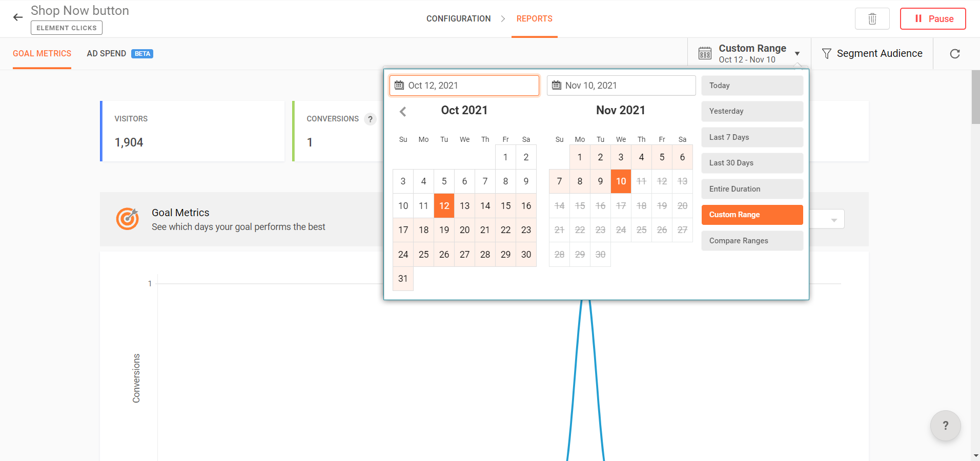980x461 pixels.
Task: Refresh the report using the reload icon
Action: click(954, 53)
